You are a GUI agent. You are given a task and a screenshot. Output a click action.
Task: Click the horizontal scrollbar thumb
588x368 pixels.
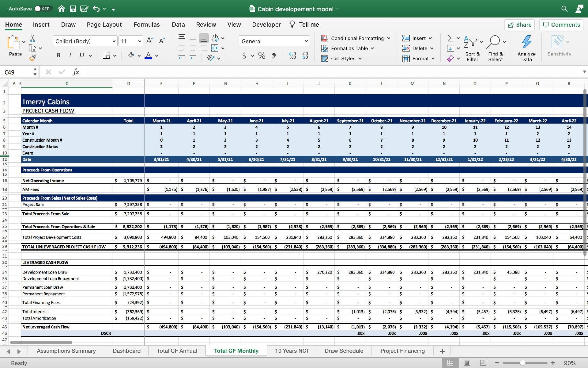41,342
